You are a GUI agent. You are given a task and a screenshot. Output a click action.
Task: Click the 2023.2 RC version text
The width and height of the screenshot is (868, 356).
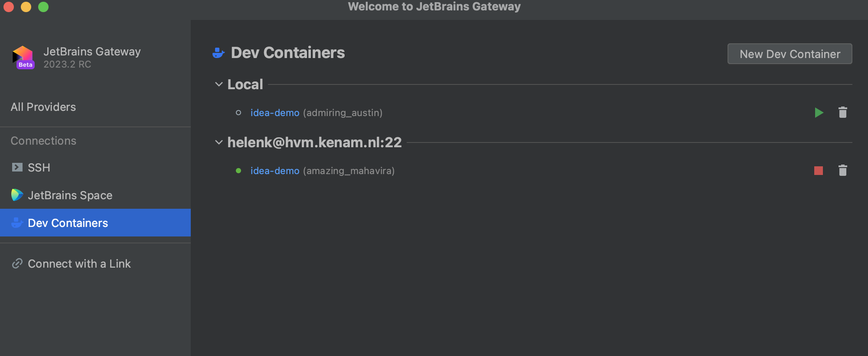67,64
